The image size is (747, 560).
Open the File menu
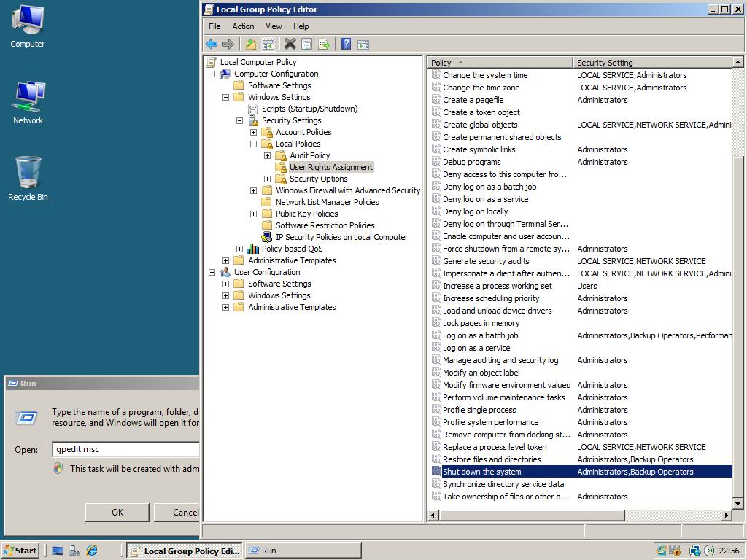pyautogui.click(x=215, y=26)
